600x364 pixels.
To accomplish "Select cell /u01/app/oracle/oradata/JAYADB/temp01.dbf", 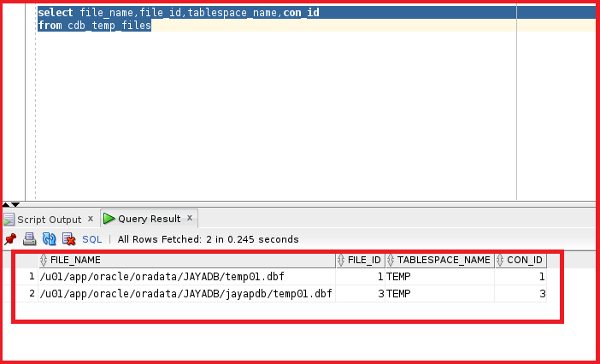I will click(186, 277).
